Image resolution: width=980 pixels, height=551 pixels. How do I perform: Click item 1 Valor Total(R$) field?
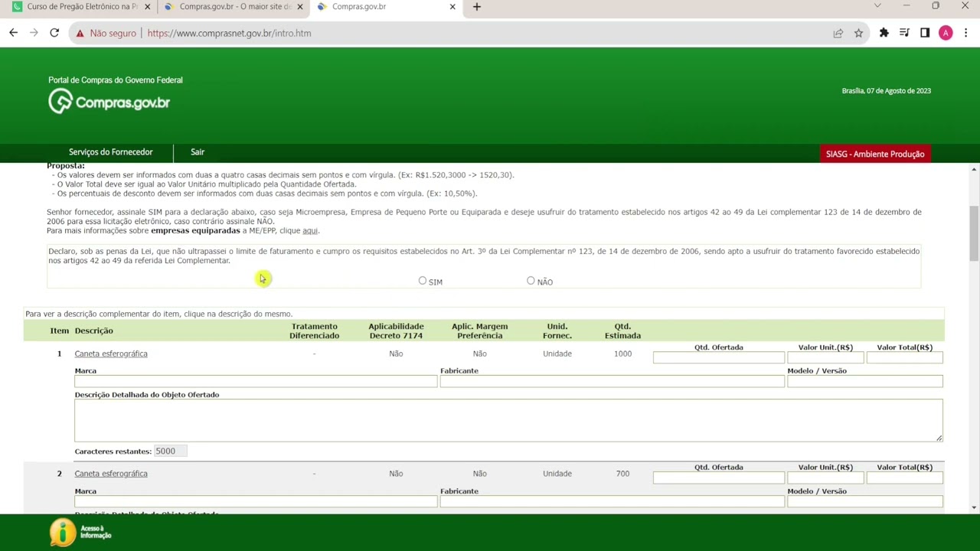(x=905, y=357)
